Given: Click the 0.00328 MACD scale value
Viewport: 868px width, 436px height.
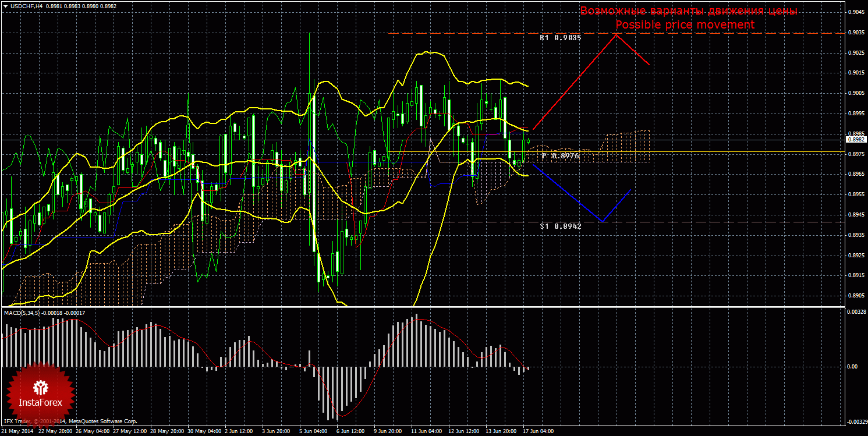Looking at the screenshot, I should [x=856, y=312].
